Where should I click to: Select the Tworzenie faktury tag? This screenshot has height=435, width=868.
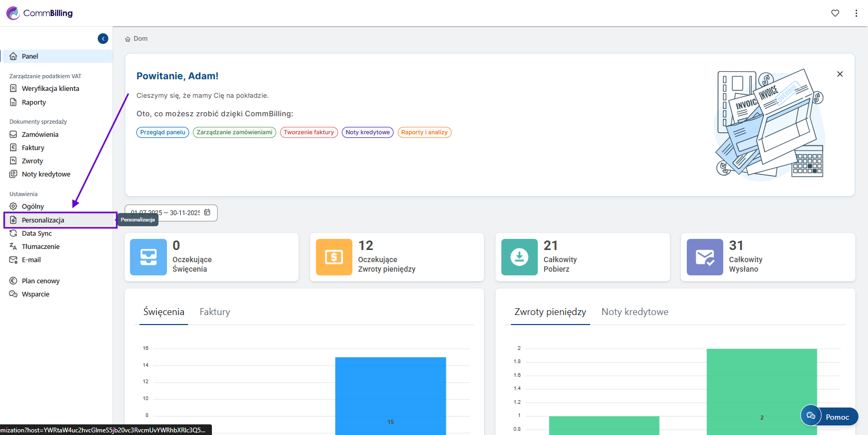[x=309, y=132]
